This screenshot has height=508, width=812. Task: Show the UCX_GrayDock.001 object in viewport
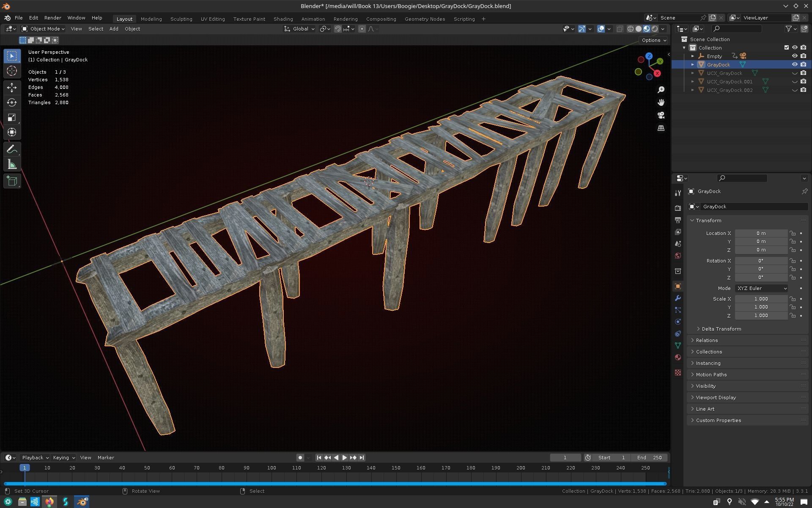click(795, 82)
